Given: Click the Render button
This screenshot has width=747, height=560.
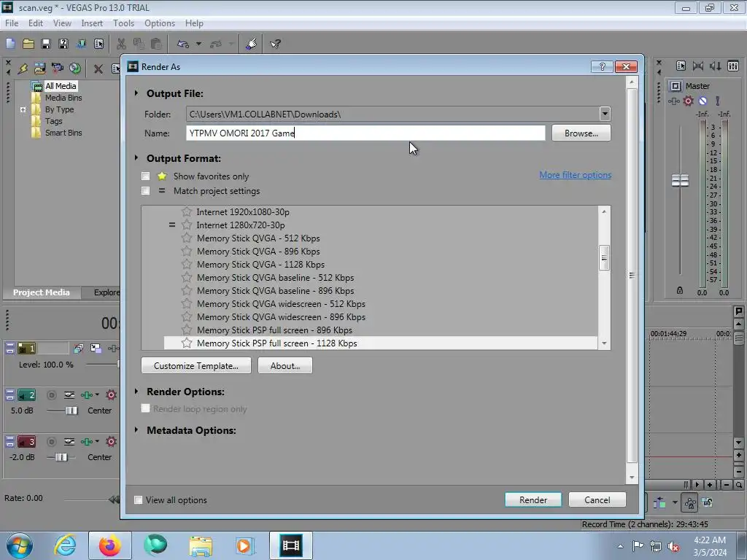Looking at the screenshot, I should pyautogui.click(x=533, y=500).
